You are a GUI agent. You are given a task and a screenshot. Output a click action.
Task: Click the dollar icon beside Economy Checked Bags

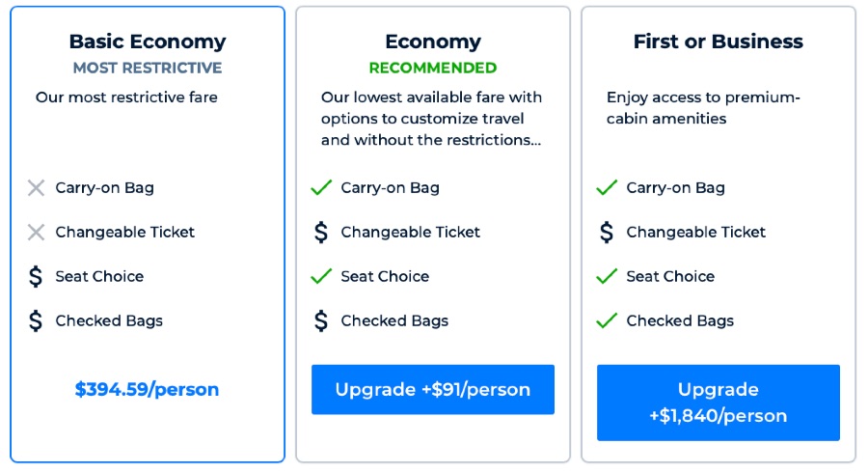(321, 321)
